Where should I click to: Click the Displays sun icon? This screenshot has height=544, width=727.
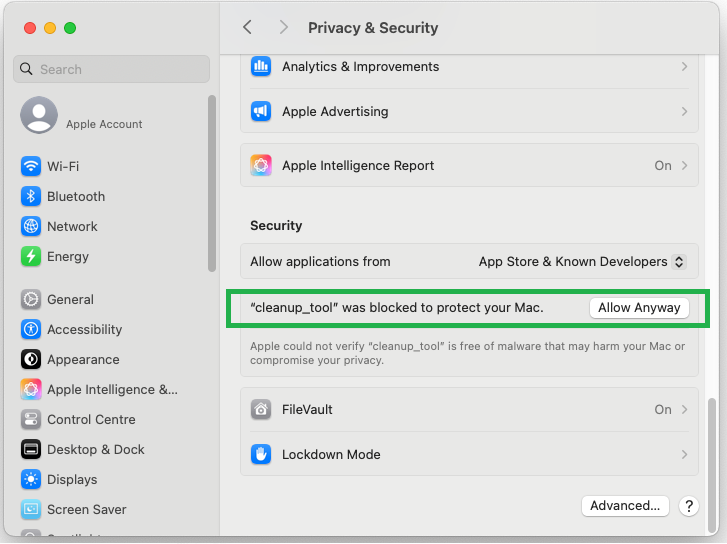[x=31, y=479]
